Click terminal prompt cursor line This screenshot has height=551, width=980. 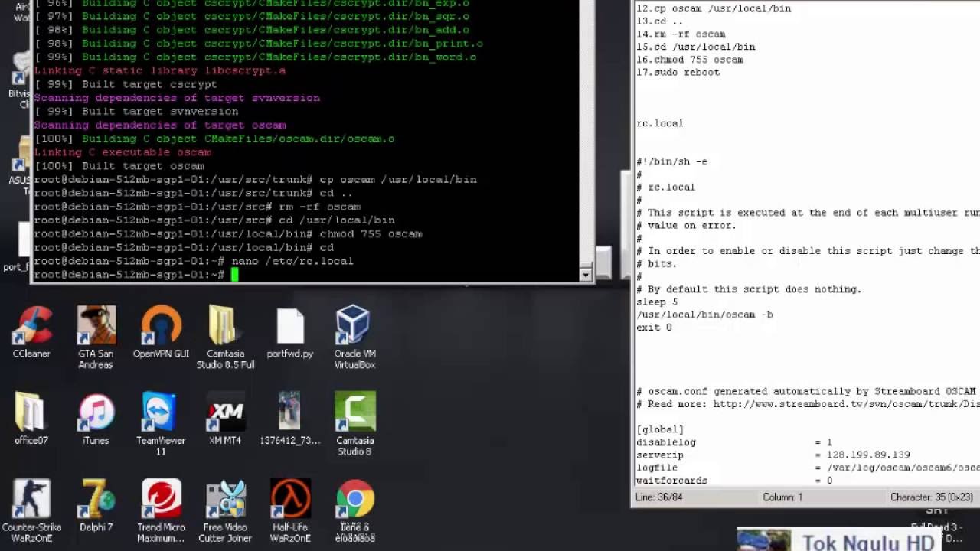[136, 275]
